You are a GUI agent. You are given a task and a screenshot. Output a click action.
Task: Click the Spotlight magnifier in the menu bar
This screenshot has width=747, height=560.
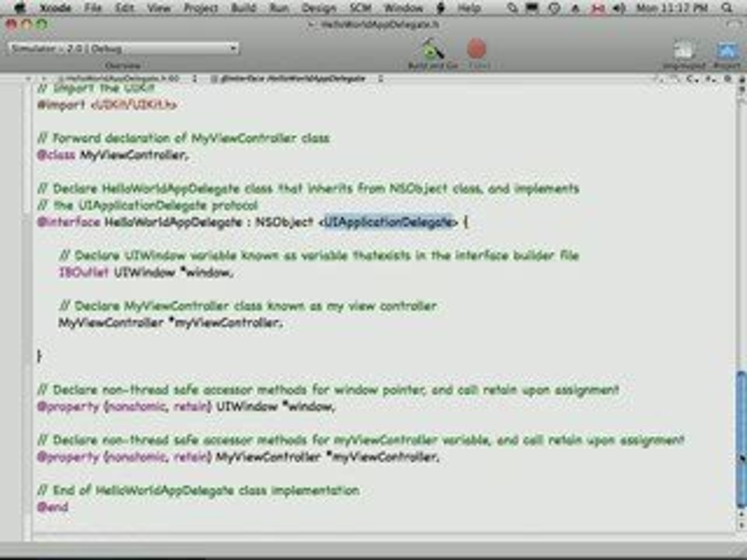tap(727, 8)
